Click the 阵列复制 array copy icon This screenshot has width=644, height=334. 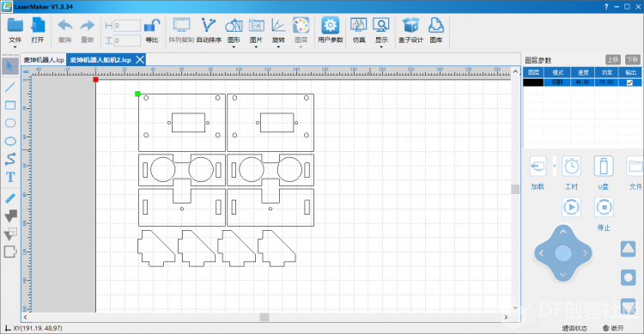181,26
